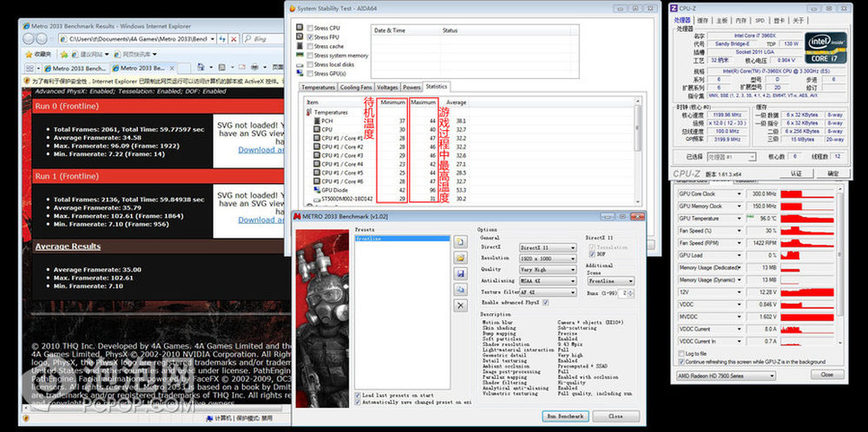This screenshot has width=868, height=432.
Task: Click the Back arrow in Internet Explorer
Action: pyautogui.click(x=28, y=39)
